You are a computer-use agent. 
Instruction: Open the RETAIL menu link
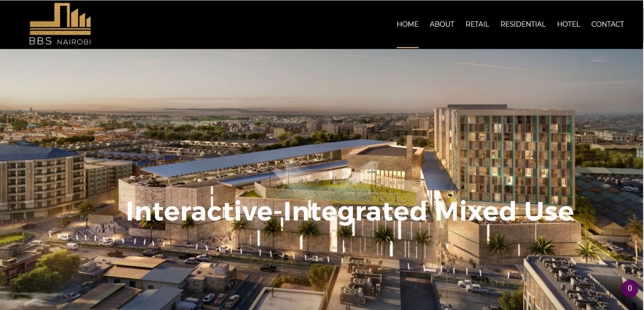(x=477, y=24)
